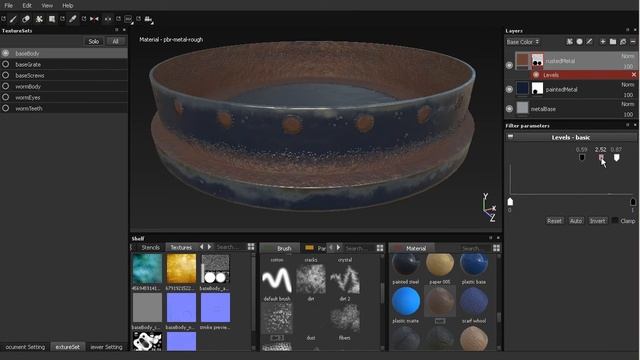Click Invert in Levels filter
Viewport: 640px width, 360px height.
(x=597, y=220)
